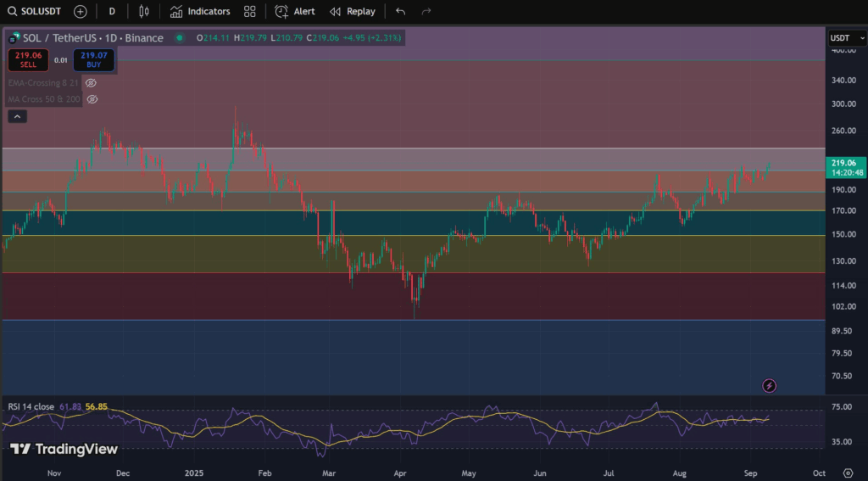This screenshot has height=481, width=868.
Task: Click the Dec label on time axis
Action: click(x=122, y=473)
